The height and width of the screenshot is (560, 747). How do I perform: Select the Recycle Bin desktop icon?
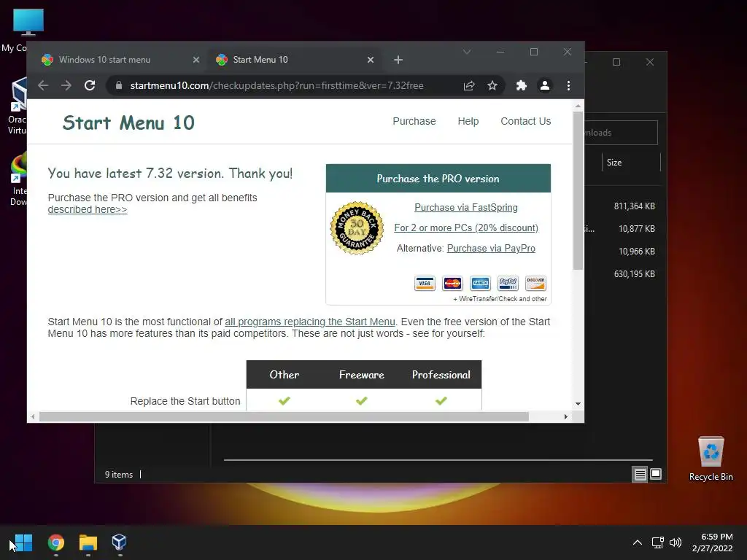(x=711, y=459)
